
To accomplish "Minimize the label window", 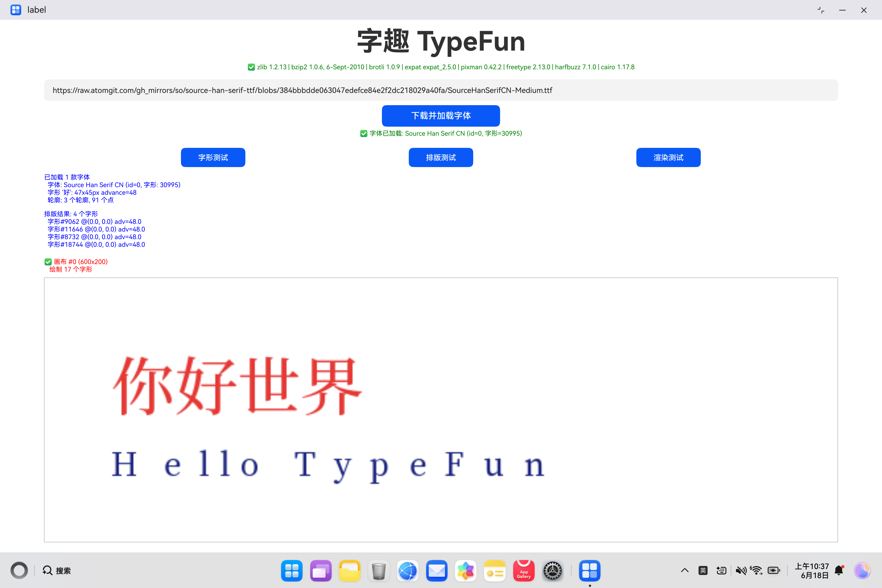I will [x=842, y=10].
